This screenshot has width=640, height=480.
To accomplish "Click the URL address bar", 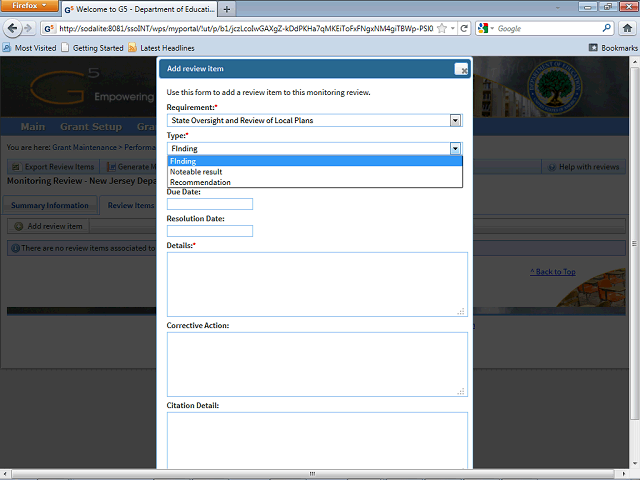I will (245, 29).
